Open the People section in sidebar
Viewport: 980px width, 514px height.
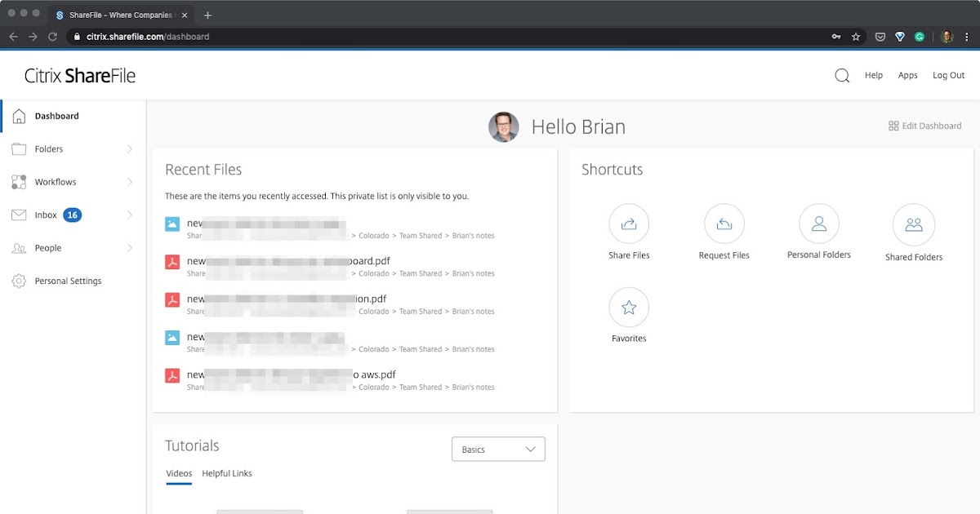(x=47, y=247)
